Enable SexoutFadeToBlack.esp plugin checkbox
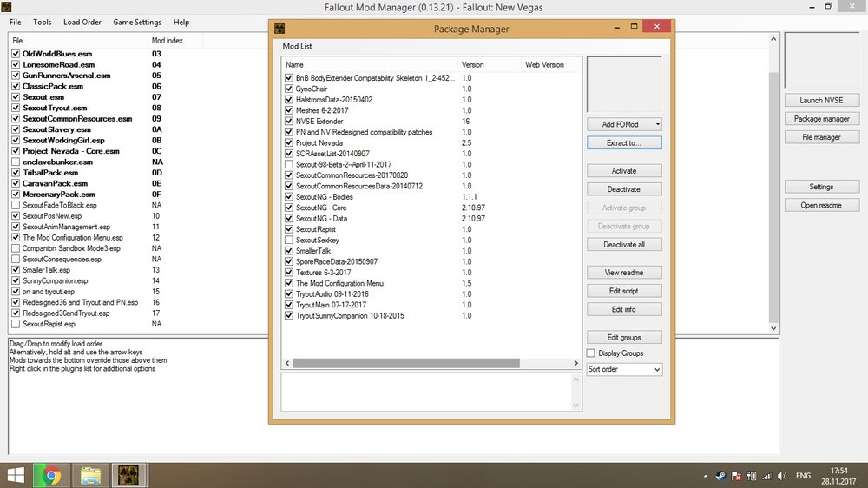 (16, 205)
